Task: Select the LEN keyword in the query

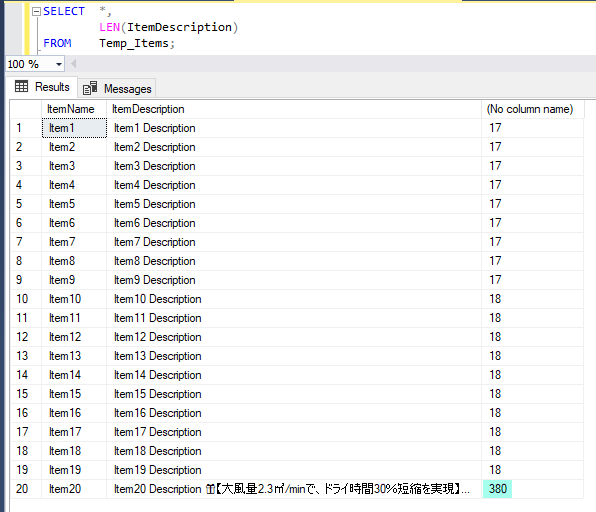Action: [109, 27]
